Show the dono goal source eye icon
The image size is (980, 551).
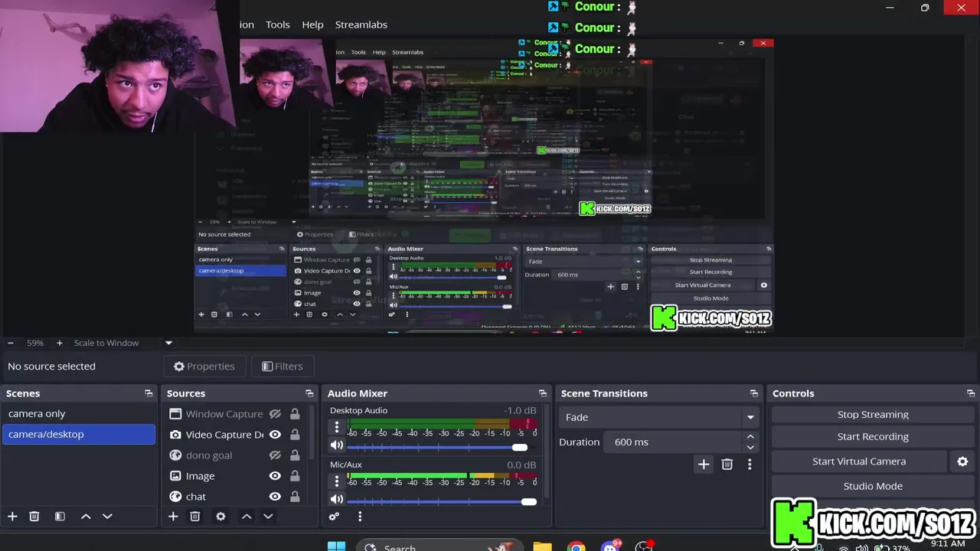click(x=275, y=455)
